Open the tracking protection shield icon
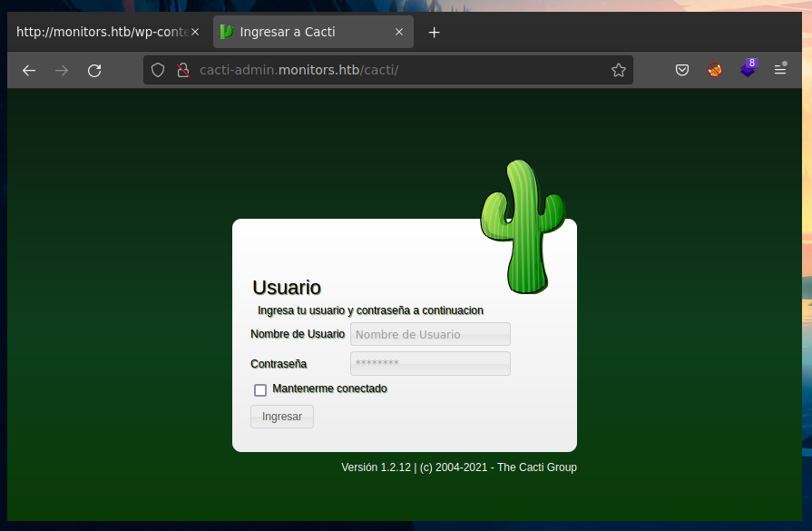Viewport: 812px width, 531px height. coord(158,70)
